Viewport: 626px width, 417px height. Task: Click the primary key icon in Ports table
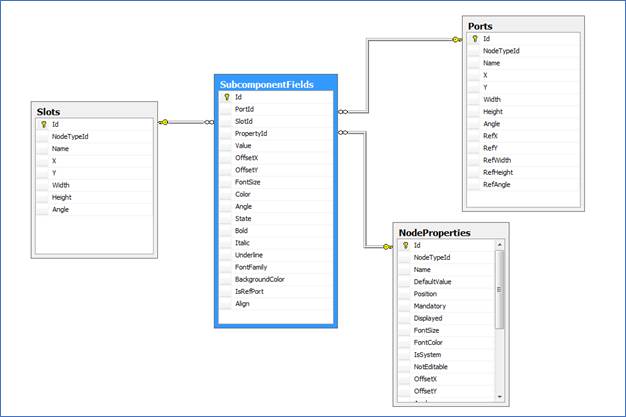tap(473, 38)
